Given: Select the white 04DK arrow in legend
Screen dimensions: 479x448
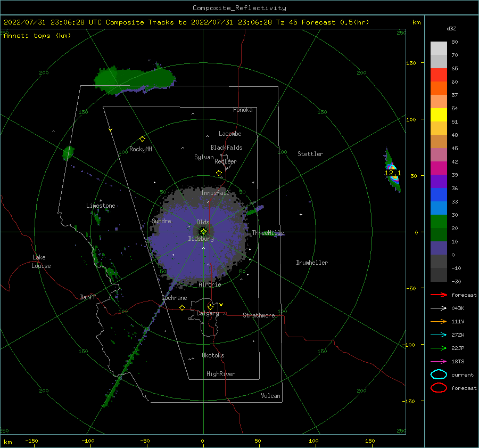Looking at the screenshot, I should [x=439, y=308].
